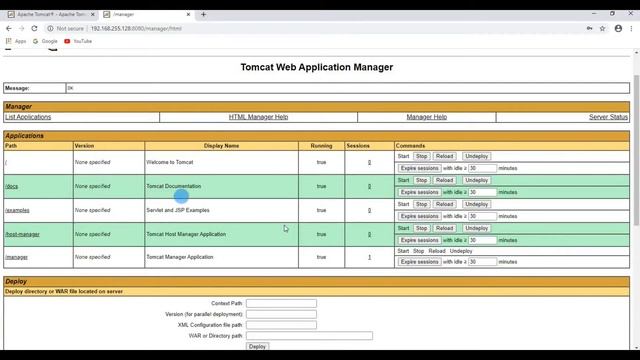Screen dimensions: 640x360
Task: Bookmark this page with the star icon
Action: tap(602, 29)
